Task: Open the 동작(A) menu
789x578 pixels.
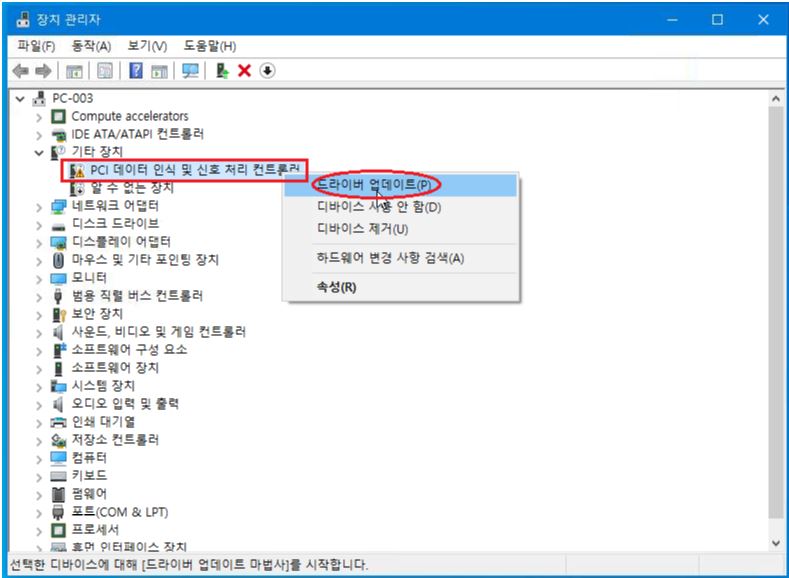Action: [x=91, y=46]
